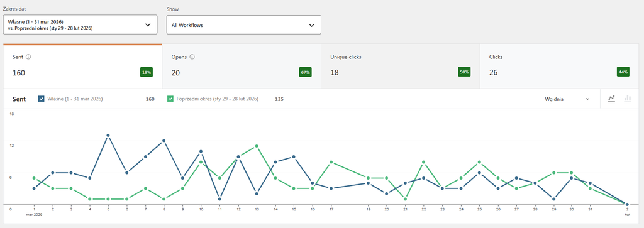Click the 19% badge on Sent
Screen dimensions: 644x228
147,72
